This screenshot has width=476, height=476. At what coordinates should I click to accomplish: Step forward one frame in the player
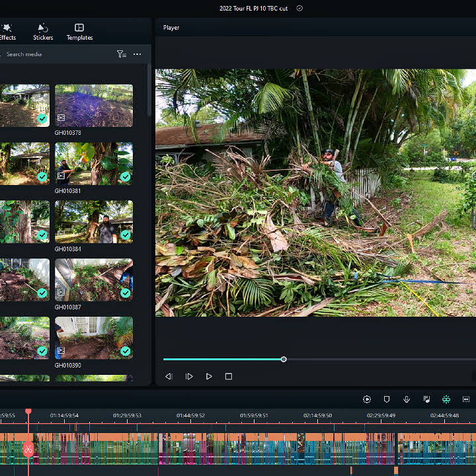point(189,376)
